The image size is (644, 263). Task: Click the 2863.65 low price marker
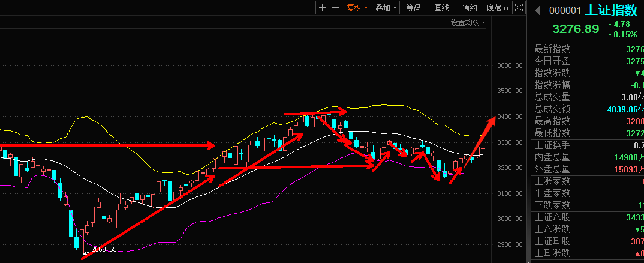[104, 248]
